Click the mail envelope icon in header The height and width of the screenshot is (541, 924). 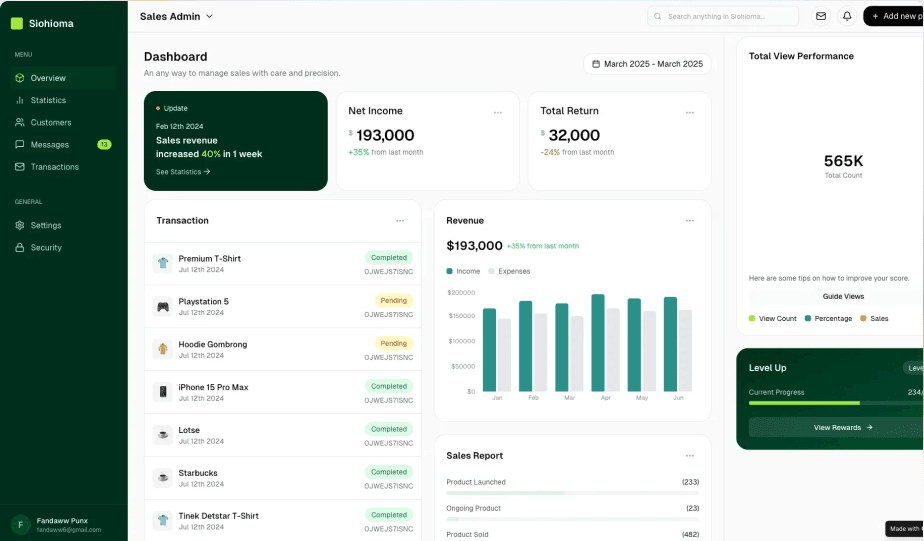click(821, 16)
